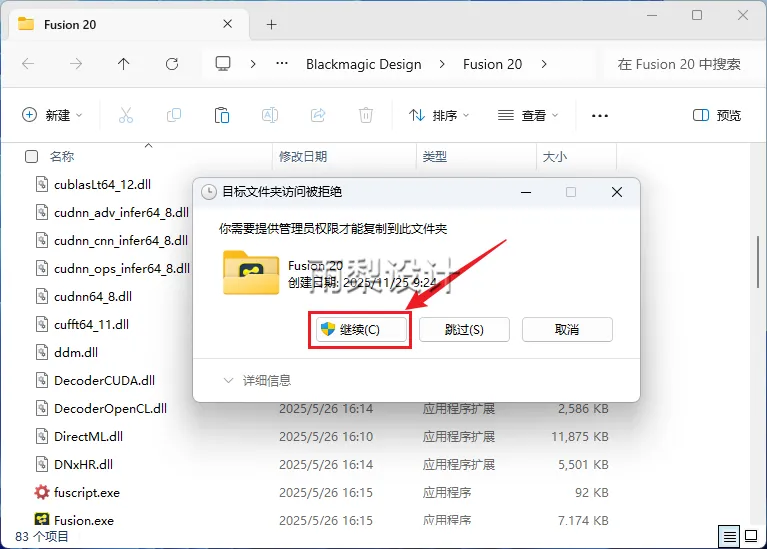Select file cudnn64_8.dll
The height and width of the screenshot is (549, 767).
pos(93,296)
